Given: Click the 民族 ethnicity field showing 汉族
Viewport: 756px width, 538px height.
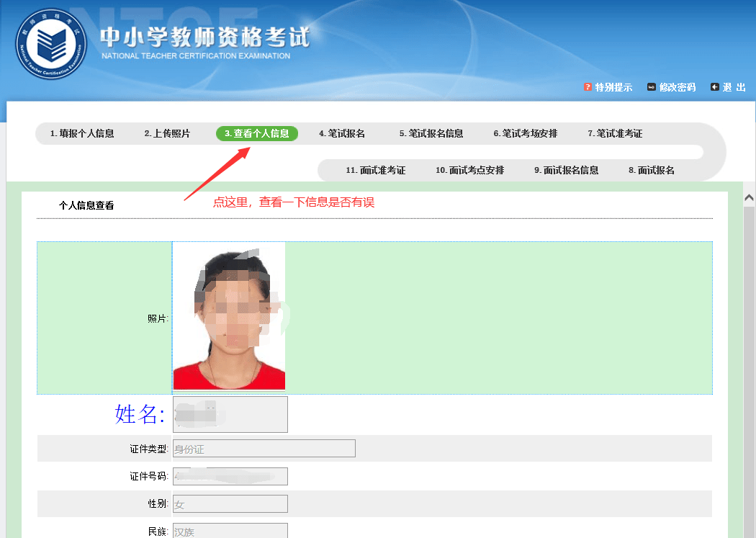Looking at the screenshot, I should (x=229, y=529).
